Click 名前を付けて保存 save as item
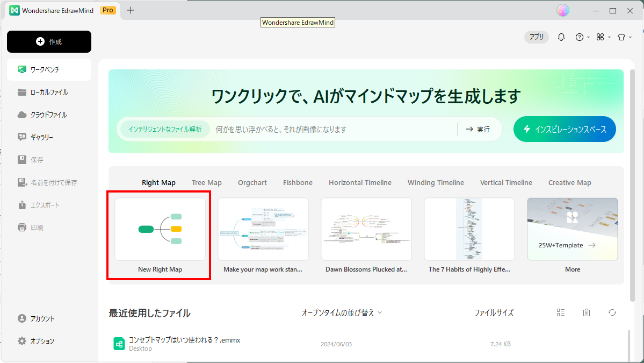Image resolution: width=644 pixels, height=363 pixels. point(49,182)
